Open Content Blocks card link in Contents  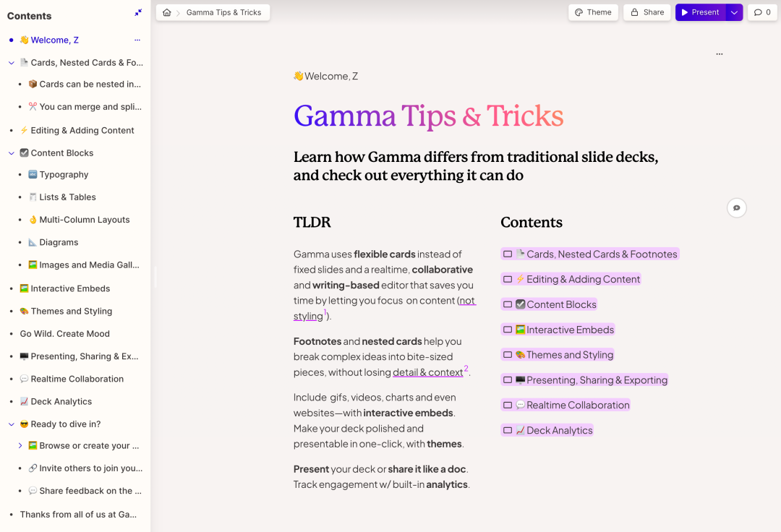(549, 304)
